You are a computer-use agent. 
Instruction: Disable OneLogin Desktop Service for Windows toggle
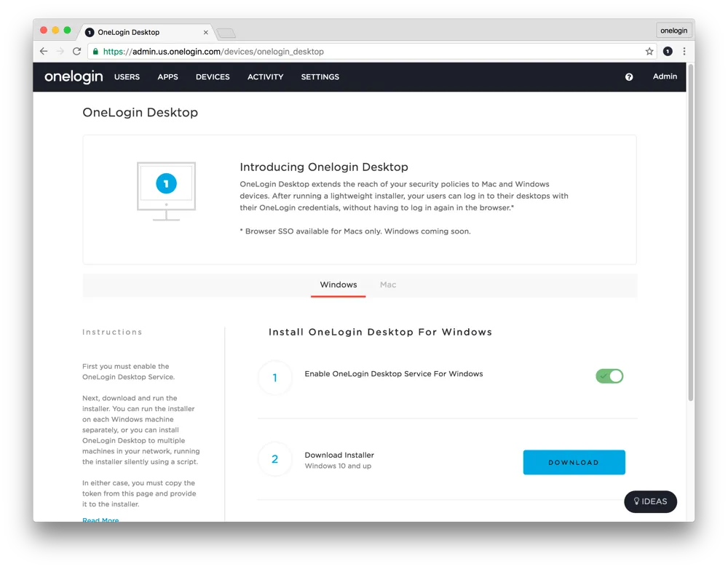pyautogui.click(x=609, y=376)
